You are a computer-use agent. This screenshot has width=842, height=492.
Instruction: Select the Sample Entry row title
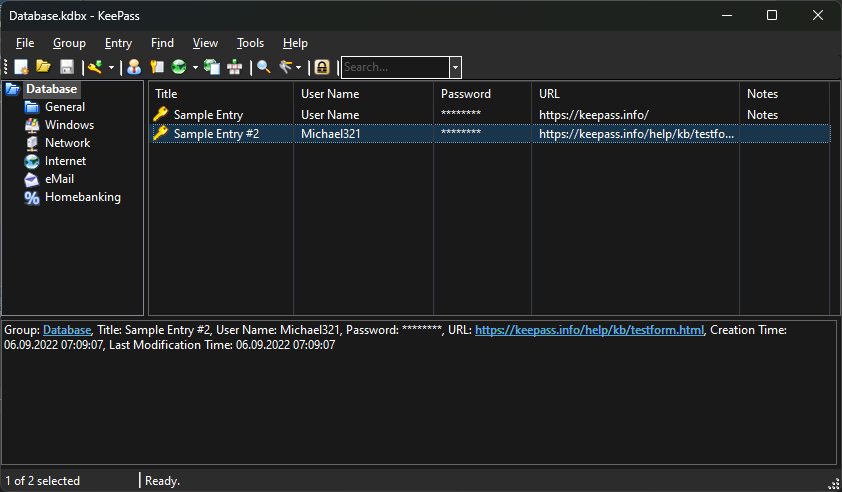(208, 115)
